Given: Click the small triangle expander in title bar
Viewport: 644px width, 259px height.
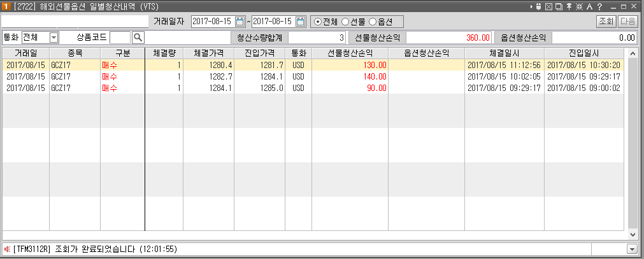Looking at the screenshot, I should point(531,6).
